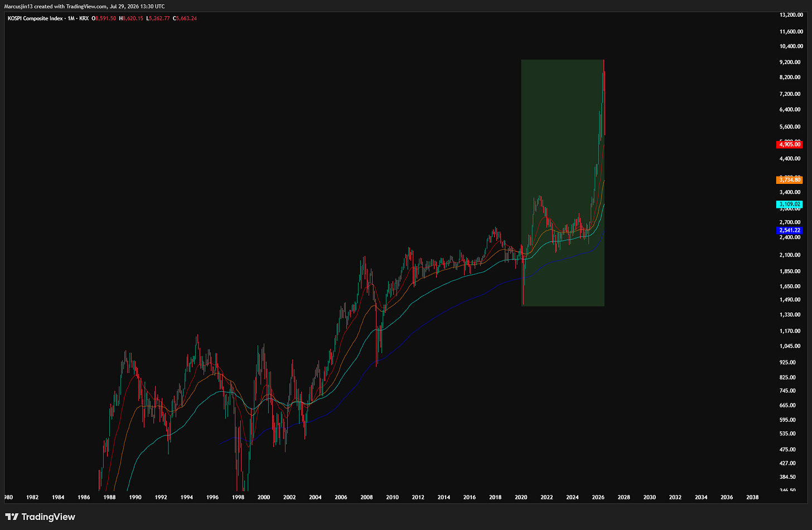Click the blue 2,541.22 price label

coord(789,230)
